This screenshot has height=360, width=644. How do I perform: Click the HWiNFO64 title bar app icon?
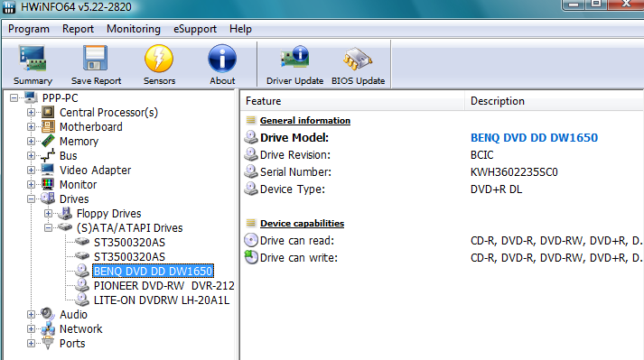click(x=9, y=7)
